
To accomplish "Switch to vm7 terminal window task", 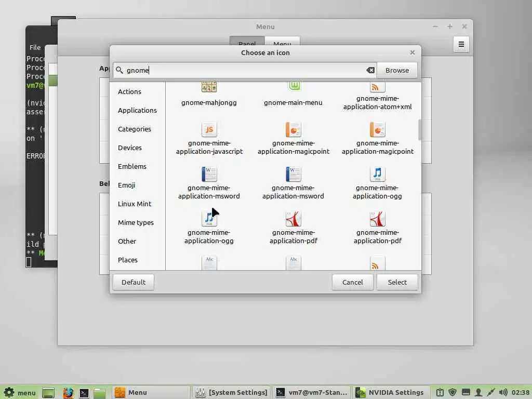I will [312, 393].
